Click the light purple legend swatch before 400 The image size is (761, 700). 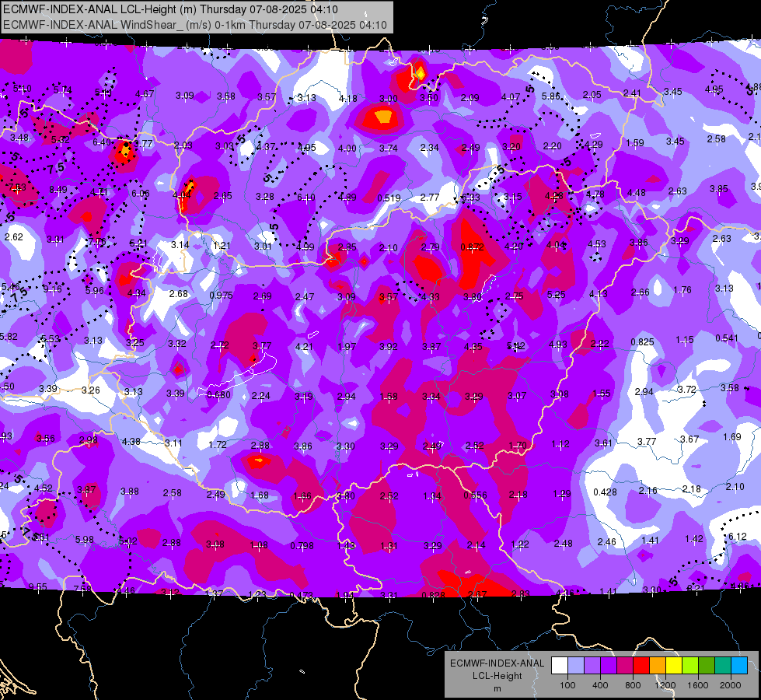pos(592,666)
